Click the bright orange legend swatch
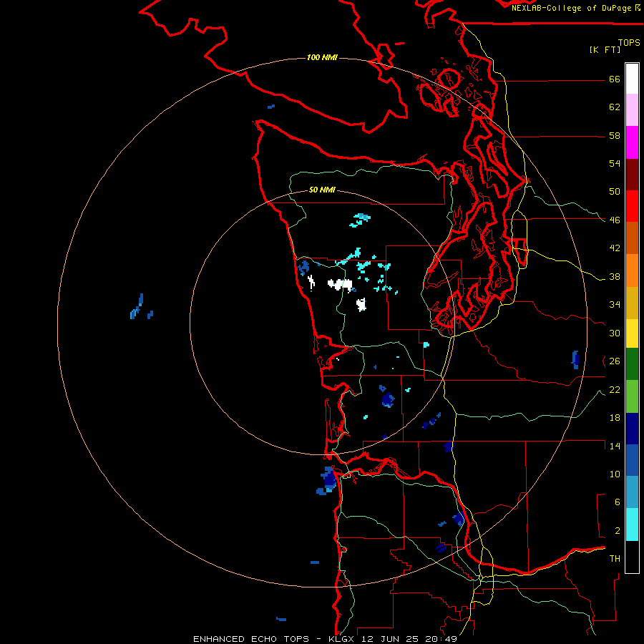The height and width of the screenshot is (644, 644). [632, 270]
